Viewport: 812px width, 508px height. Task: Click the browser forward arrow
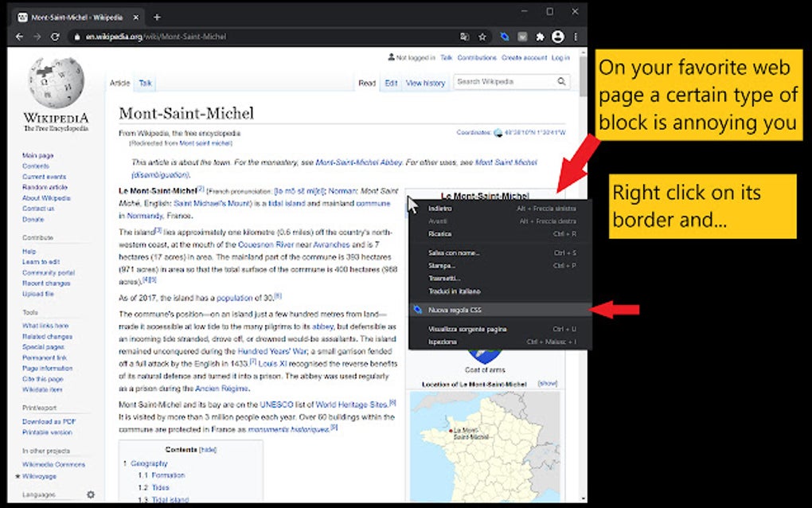37,37
